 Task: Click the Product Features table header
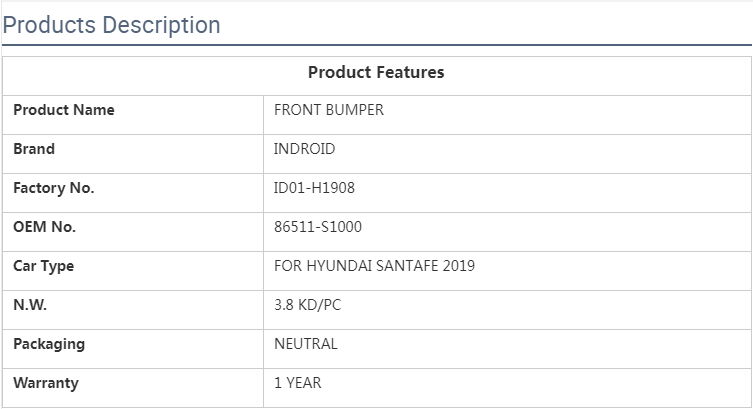pos(376,72)
